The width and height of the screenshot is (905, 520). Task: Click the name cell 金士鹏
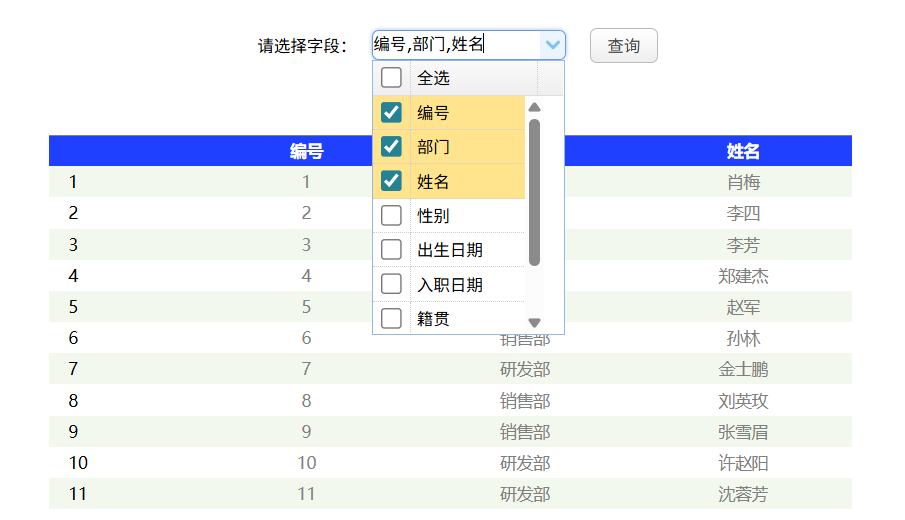(743, 369)
